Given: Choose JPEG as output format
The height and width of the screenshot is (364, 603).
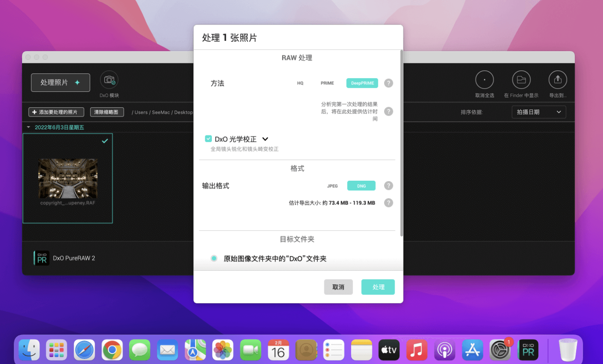Looking at the screenshot, I should pos(332,186).
